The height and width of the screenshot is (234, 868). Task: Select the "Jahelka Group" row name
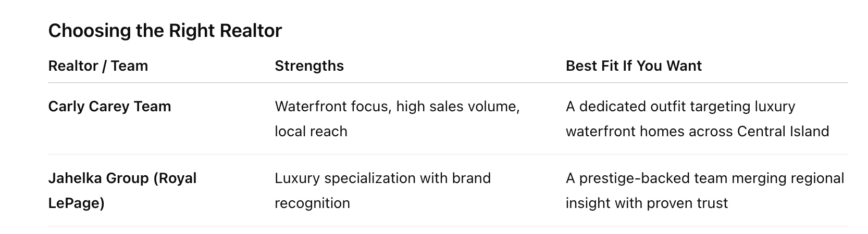[x=98, y=178]
